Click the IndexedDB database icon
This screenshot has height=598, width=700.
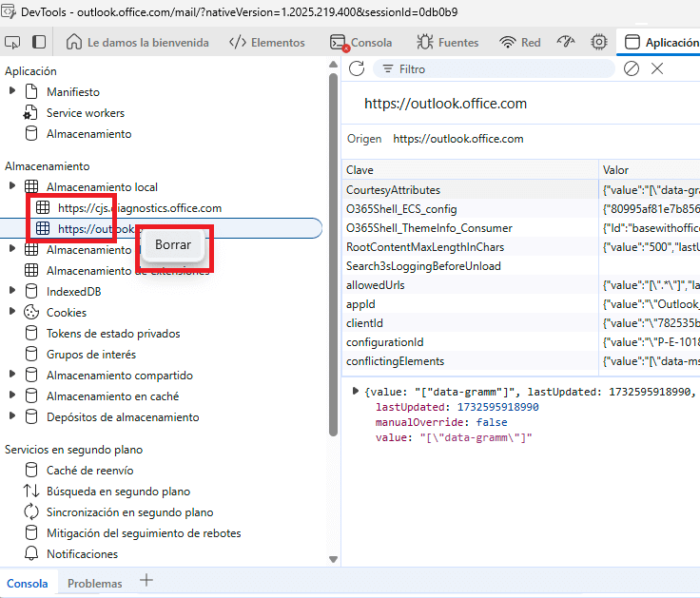click(31, 292)
